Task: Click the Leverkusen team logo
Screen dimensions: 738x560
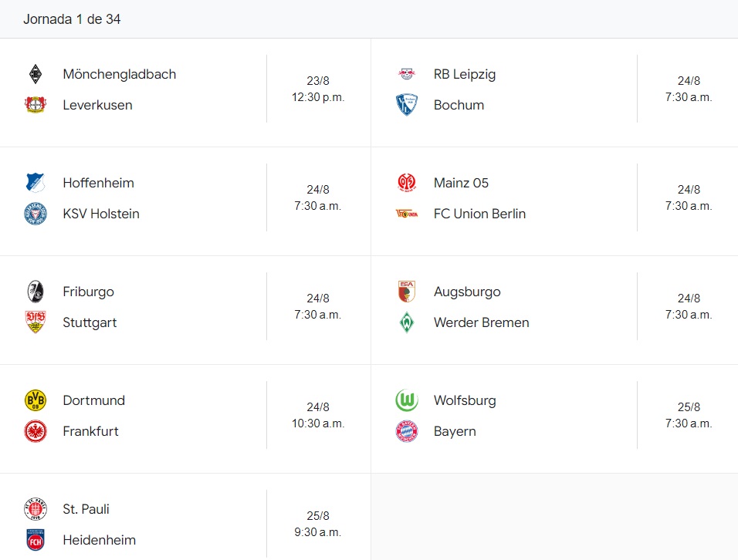Action: (36, 105)
